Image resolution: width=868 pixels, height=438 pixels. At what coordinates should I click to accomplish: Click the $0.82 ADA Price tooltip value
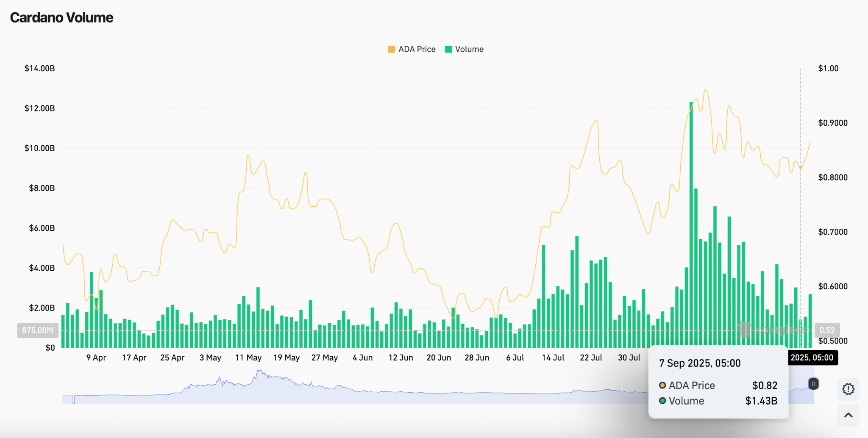click(765, 385)
